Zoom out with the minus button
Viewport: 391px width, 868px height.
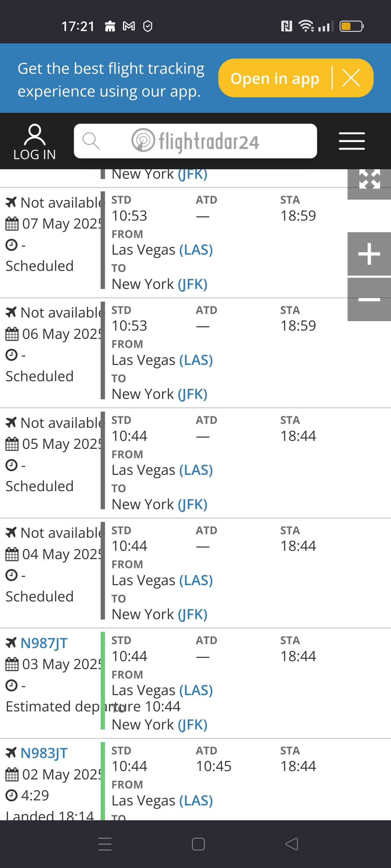coord(369,299)
